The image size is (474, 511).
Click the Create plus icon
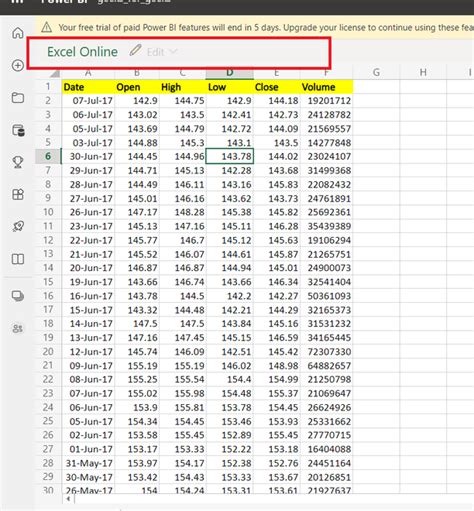(x=18, y=65)
